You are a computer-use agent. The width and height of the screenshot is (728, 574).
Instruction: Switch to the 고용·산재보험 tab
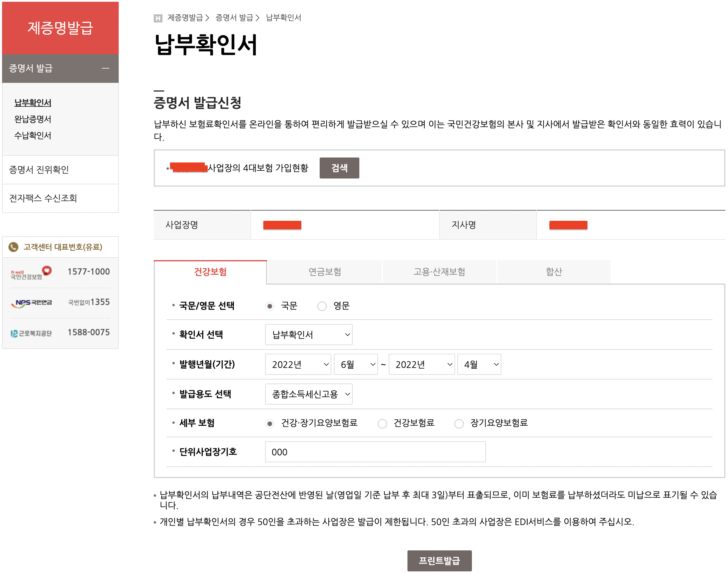click(x=439, y=272)
